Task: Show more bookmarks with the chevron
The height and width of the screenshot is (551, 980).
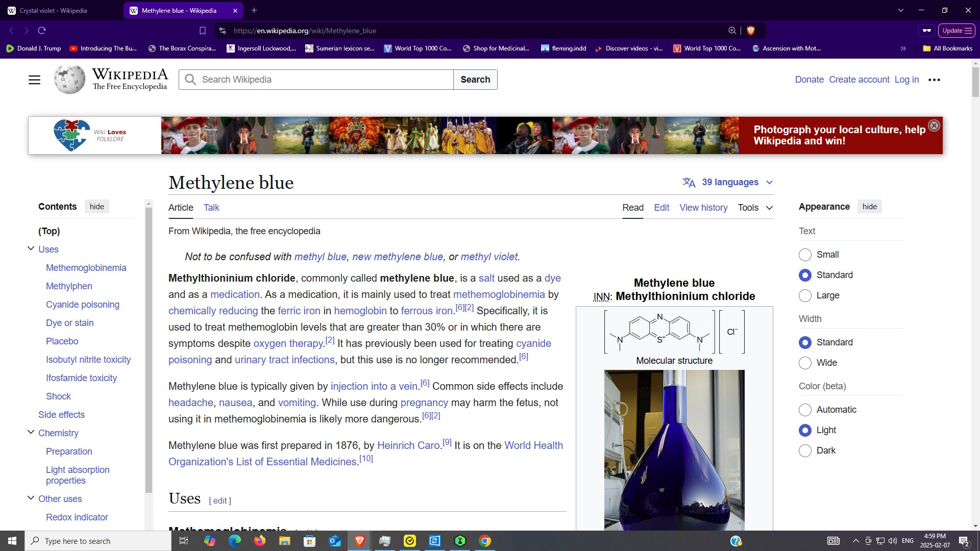Action: (x=903, y=48)
